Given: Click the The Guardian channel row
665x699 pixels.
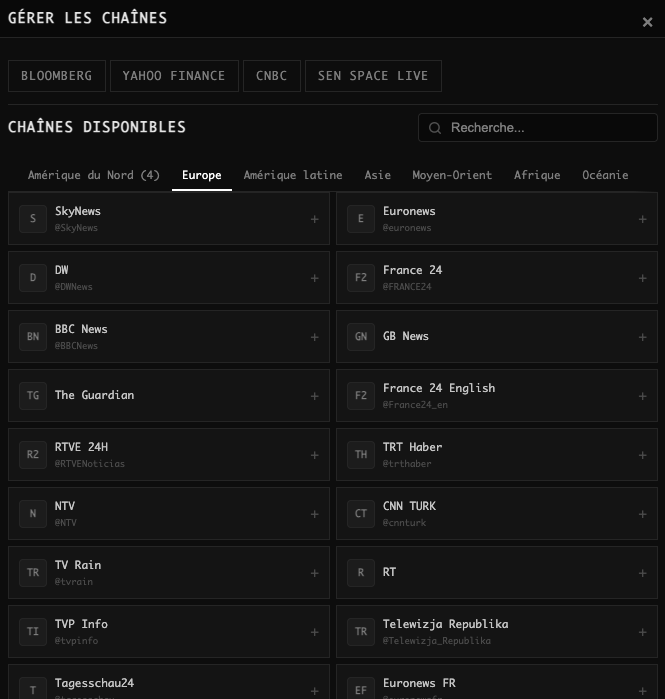Looking at the screenshot, I should (168, 396).
